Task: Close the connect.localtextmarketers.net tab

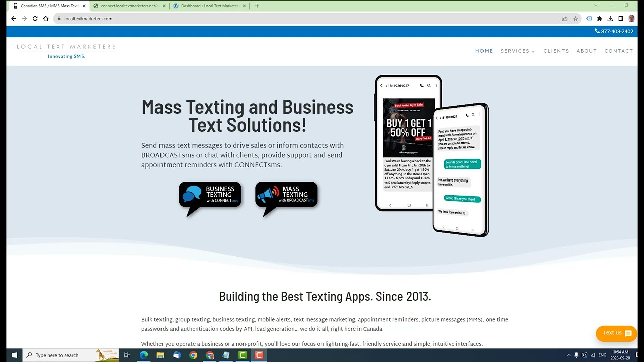Action: [x=164, y=6]
